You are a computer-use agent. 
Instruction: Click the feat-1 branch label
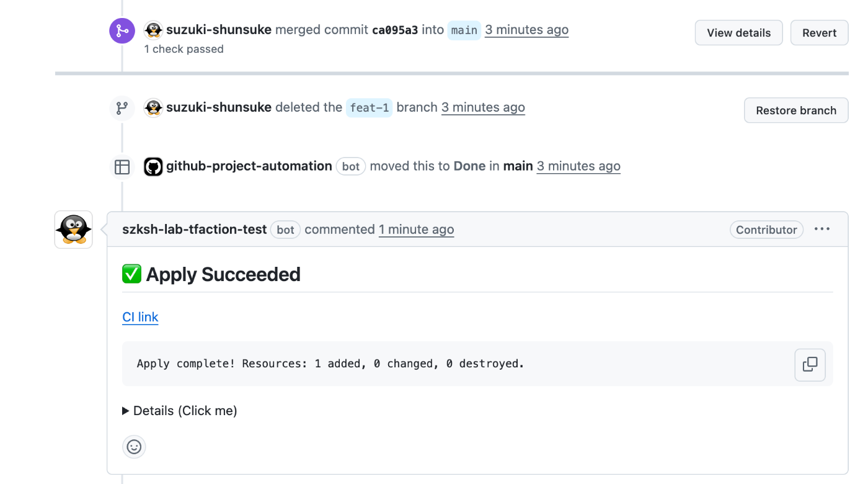click(369, 108)
